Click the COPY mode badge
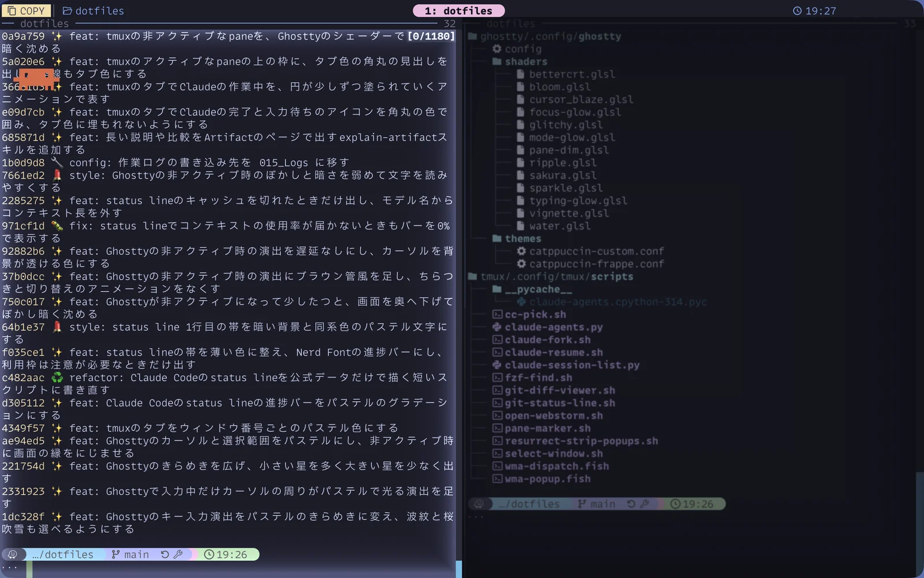The width and height of the screenshot is (924, 578). [x=26, y=10]
